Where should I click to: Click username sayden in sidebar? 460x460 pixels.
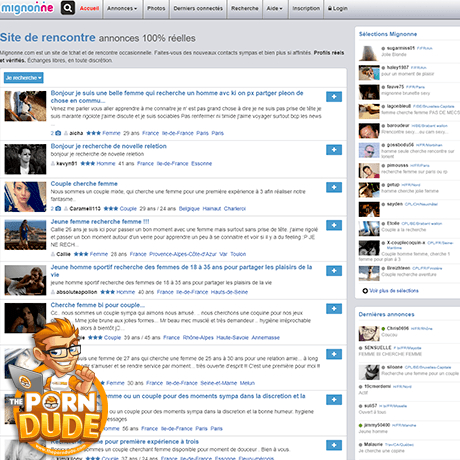395,204
